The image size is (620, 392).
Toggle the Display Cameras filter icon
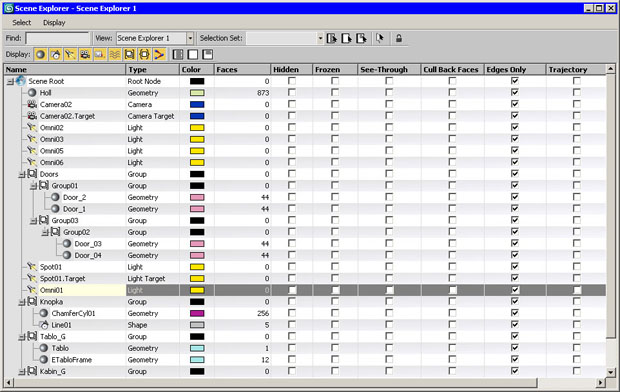click(x=85, y=54)
